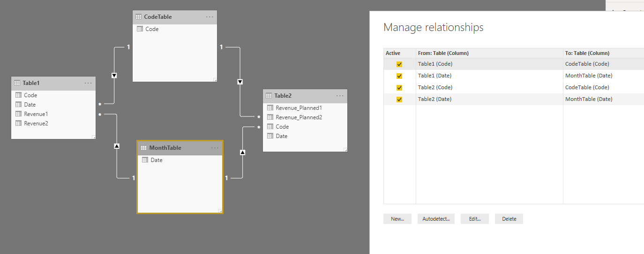Open the Table2 more options ellipsis

[x=340, y=96]
